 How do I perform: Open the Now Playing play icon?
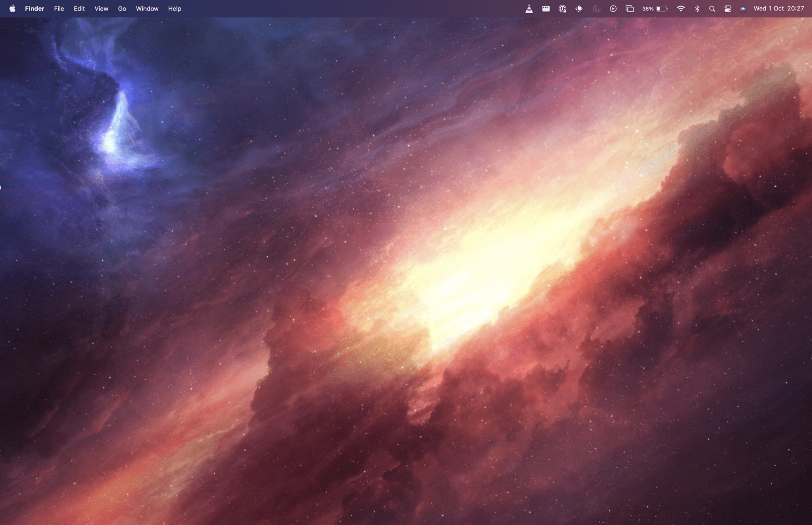[613, 9]
